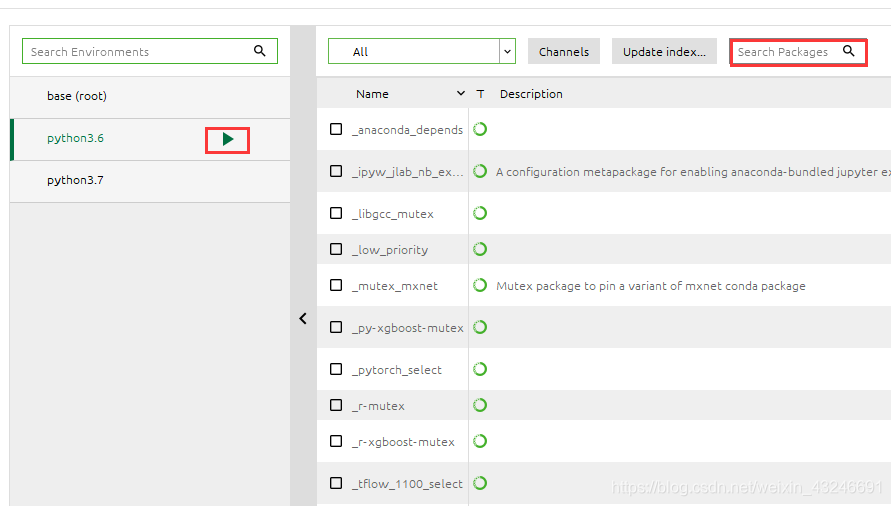Click the _ipyw_jlab_nb_ex… package name

(407, 172)
